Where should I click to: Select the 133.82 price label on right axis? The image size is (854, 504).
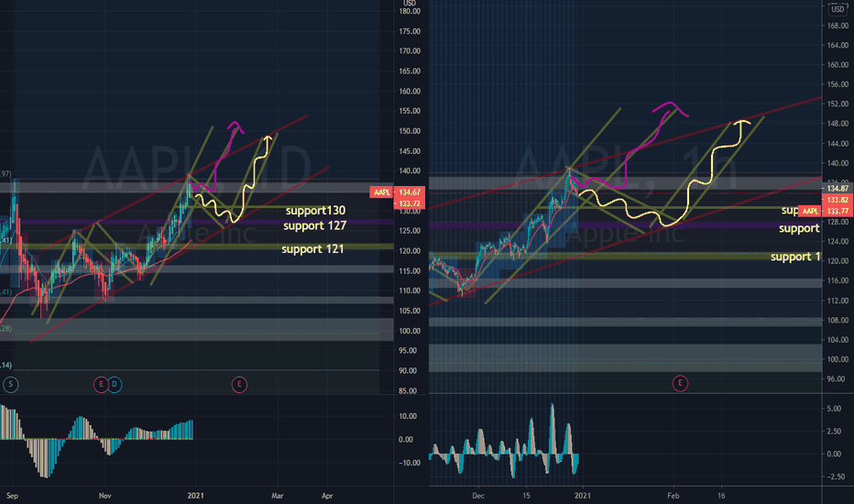838,200
